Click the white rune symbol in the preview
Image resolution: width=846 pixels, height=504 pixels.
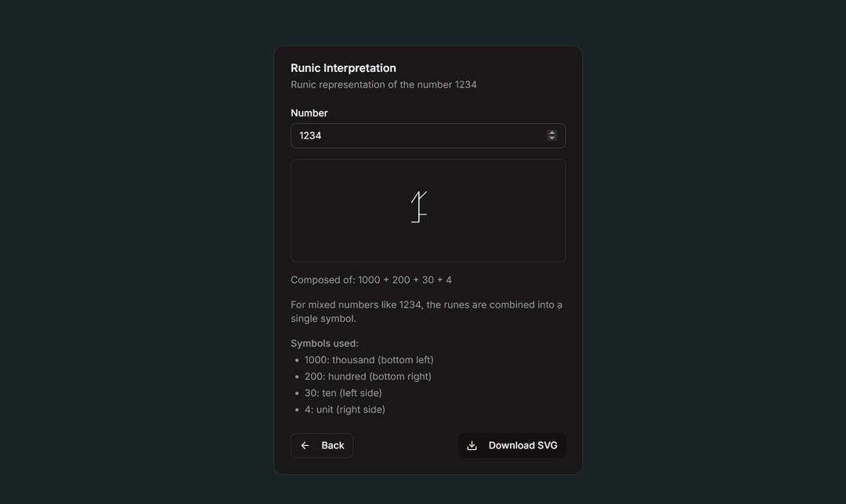point(420,207)
